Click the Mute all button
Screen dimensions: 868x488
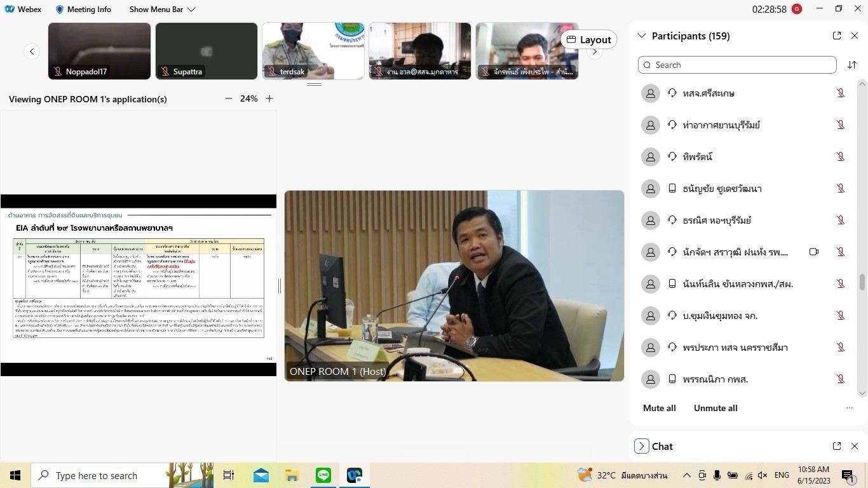[659, 408]
